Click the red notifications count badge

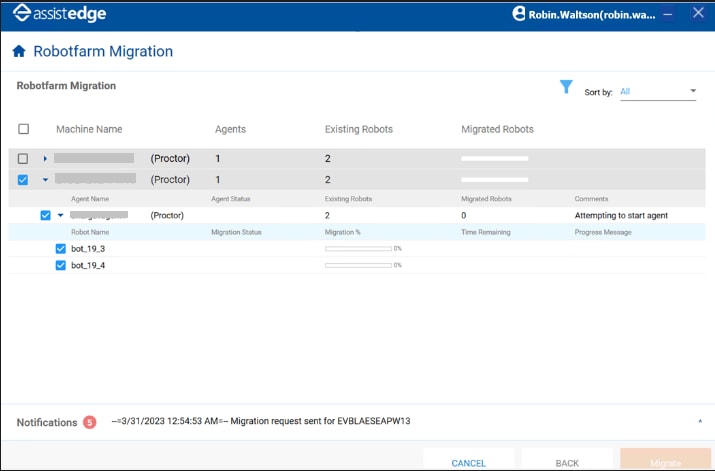tap(90, 422)
